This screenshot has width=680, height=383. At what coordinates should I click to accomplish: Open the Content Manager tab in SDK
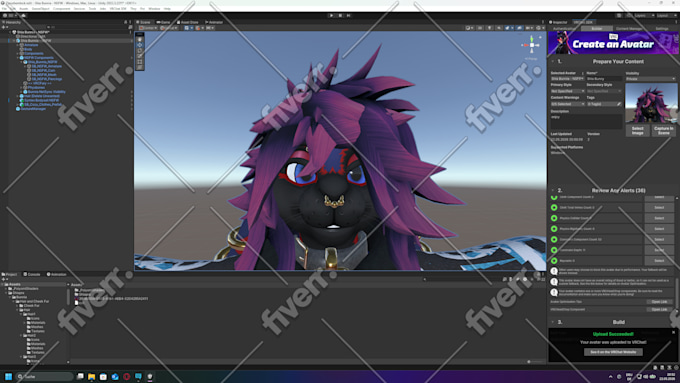click(629, 29)
